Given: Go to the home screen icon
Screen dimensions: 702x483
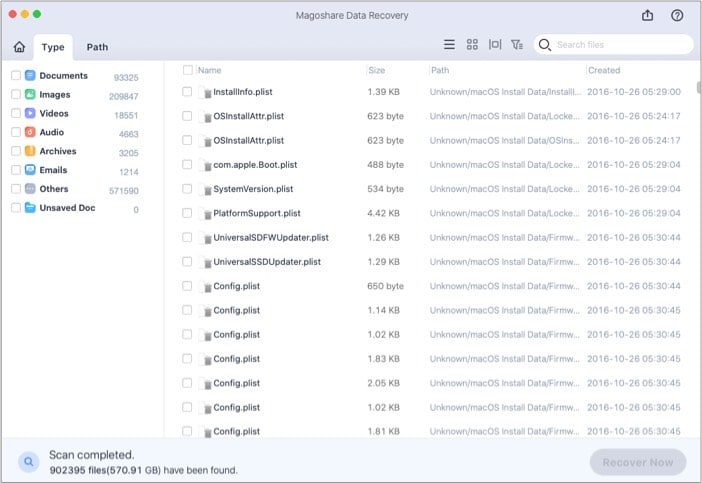Looking at the screenshot, I should [19, 47].
